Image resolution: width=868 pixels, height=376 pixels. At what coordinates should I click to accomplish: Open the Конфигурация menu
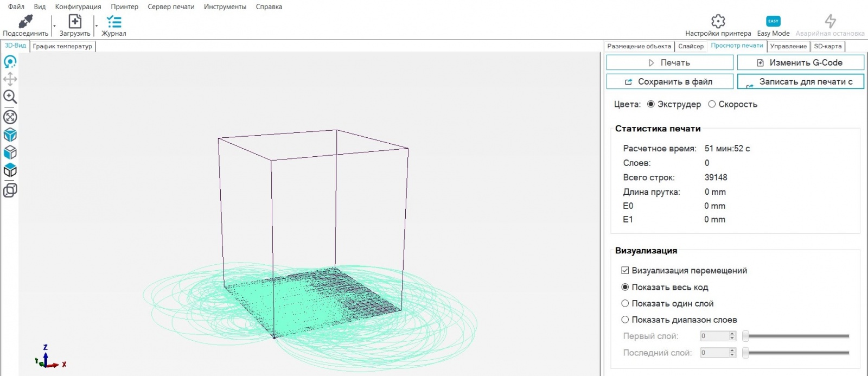[78, 7]
